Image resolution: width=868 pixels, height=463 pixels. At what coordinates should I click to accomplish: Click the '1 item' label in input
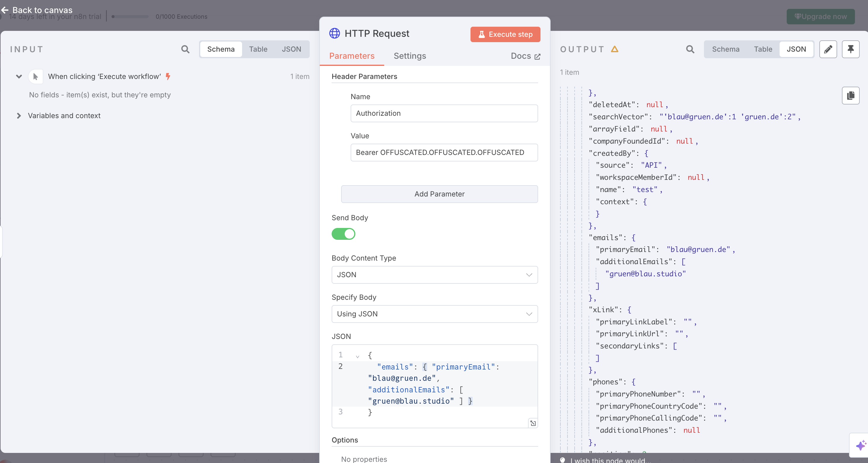[300, 77]
